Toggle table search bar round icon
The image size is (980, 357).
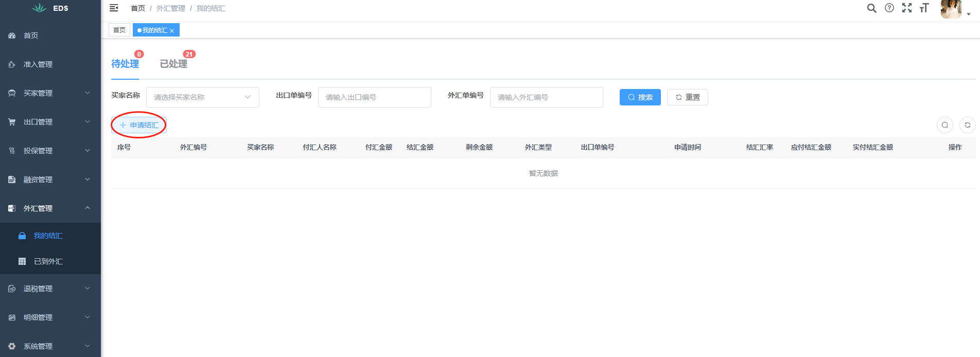(945, 125)
